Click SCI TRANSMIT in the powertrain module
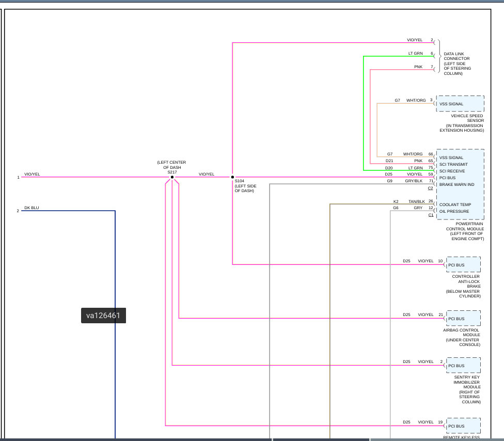 click(x=453, y=164)
